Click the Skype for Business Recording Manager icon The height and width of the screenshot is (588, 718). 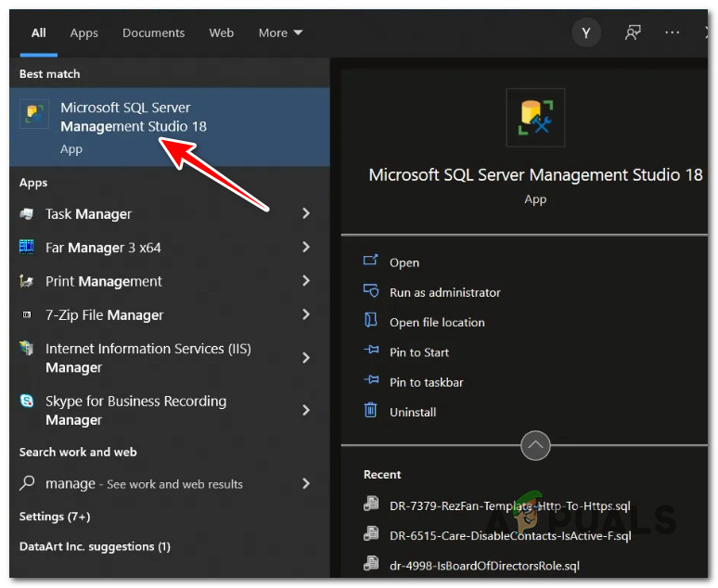27,402
